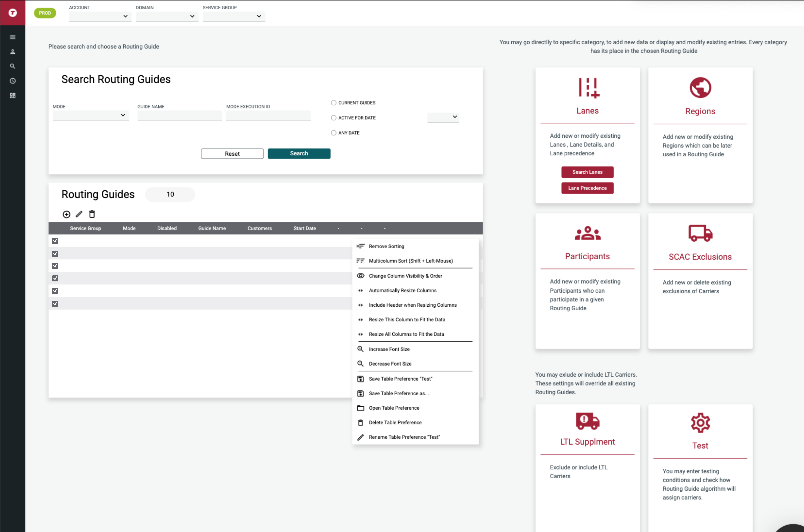Select the Any Date radio button
Image resolution: width=804 pixels, height=532 pixels.
(334, 133)
